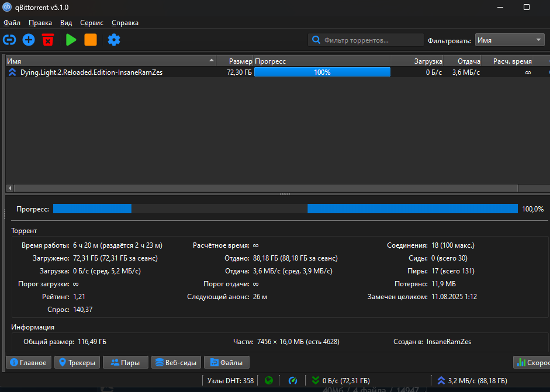Click the Следующий анонс value 26 м

click(x=260, y=297)
